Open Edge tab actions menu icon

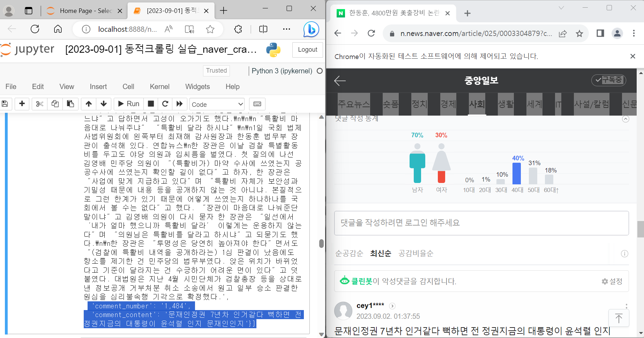[29, 11]
